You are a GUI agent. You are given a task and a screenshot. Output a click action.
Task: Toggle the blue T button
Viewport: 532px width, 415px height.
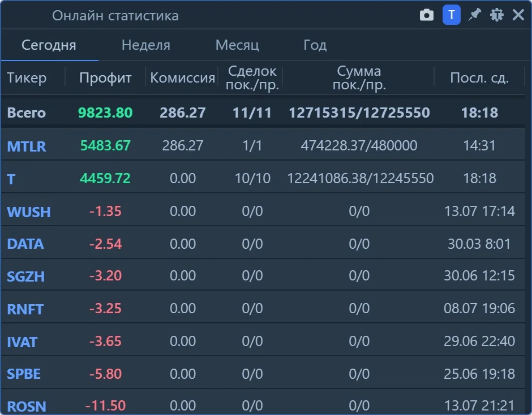[x=451, y=15]
